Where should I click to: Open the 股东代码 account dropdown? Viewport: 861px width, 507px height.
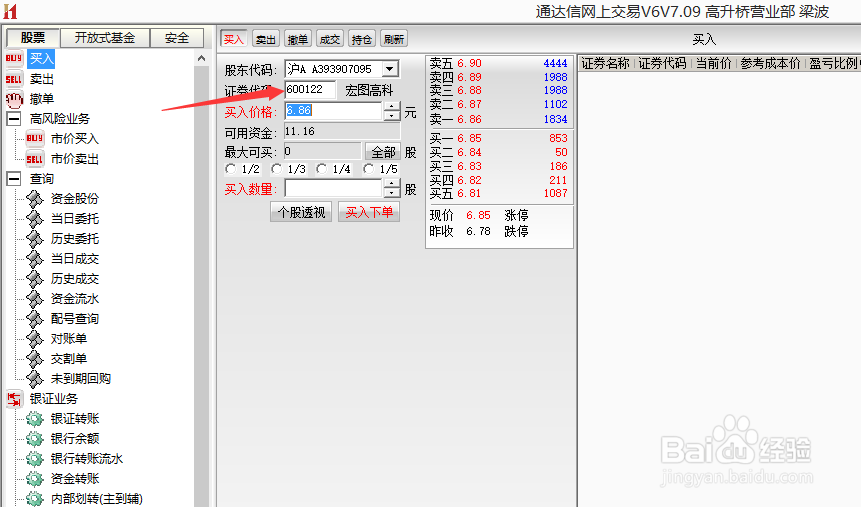[x=389, y=69]
